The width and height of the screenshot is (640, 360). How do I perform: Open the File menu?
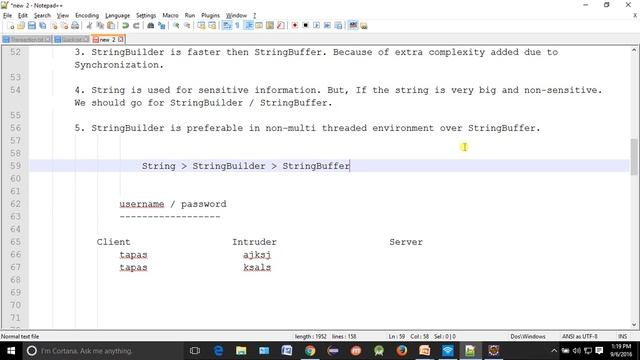click(7, 16)
